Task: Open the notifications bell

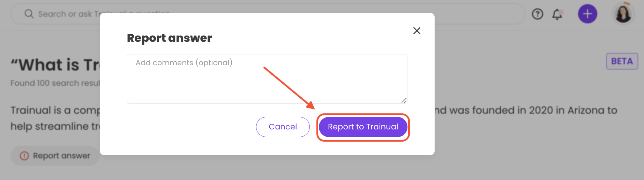Action: (557, 14)
